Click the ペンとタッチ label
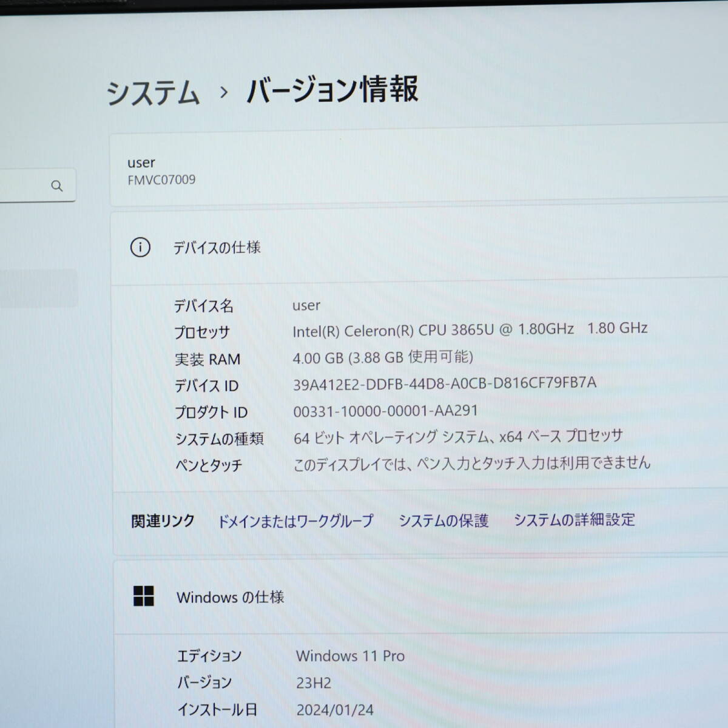The image size is (728, 728). click(209, 465)
